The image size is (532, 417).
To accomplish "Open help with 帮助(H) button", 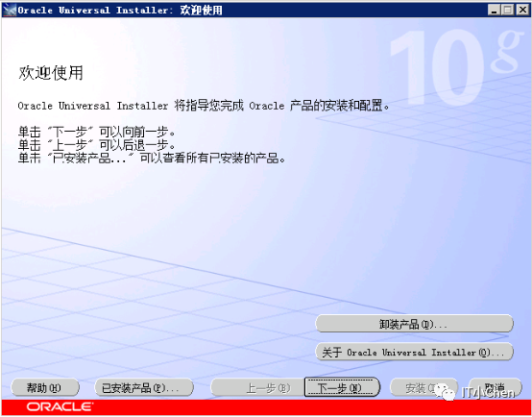I will point(45,387).
